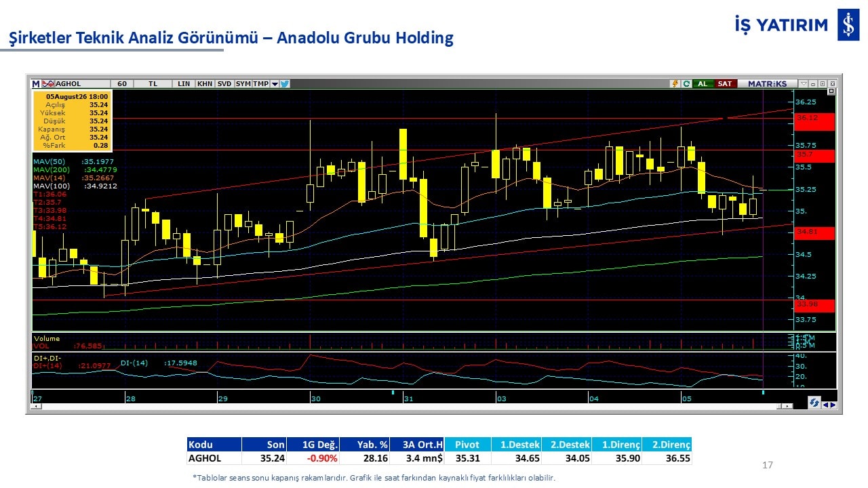Screen dimensions: 868x488
Task: Click the blue left navigation arrow at bottom right
Action: [825, 405]
